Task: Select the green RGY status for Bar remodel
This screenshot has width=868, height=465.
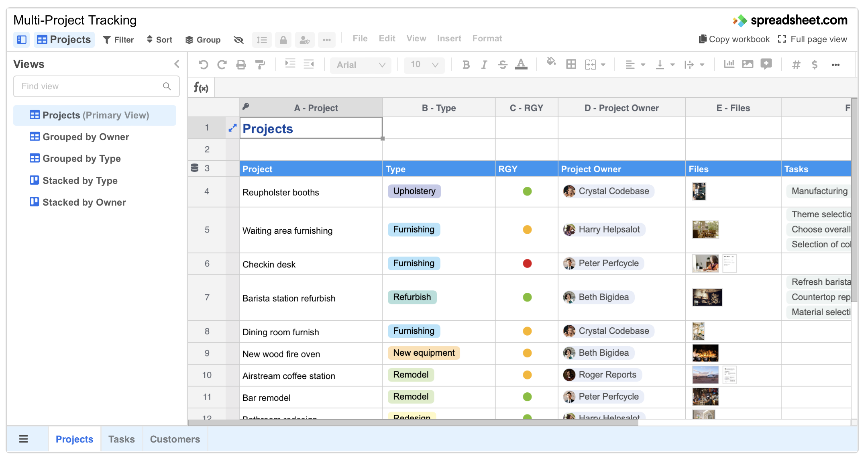Action: click(x=526, y=397)
